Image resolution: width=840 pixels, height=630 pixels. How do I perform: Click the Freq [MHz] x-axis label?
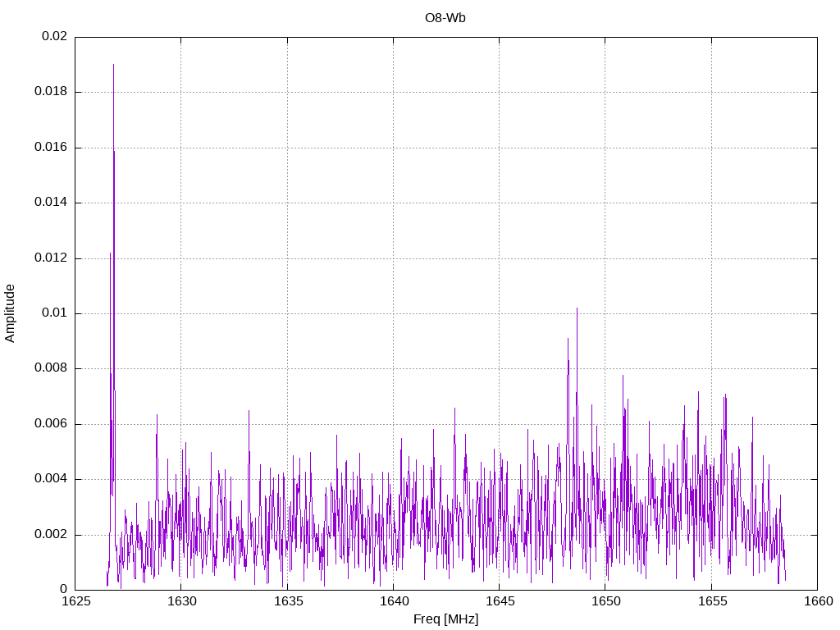pos(445,619)
